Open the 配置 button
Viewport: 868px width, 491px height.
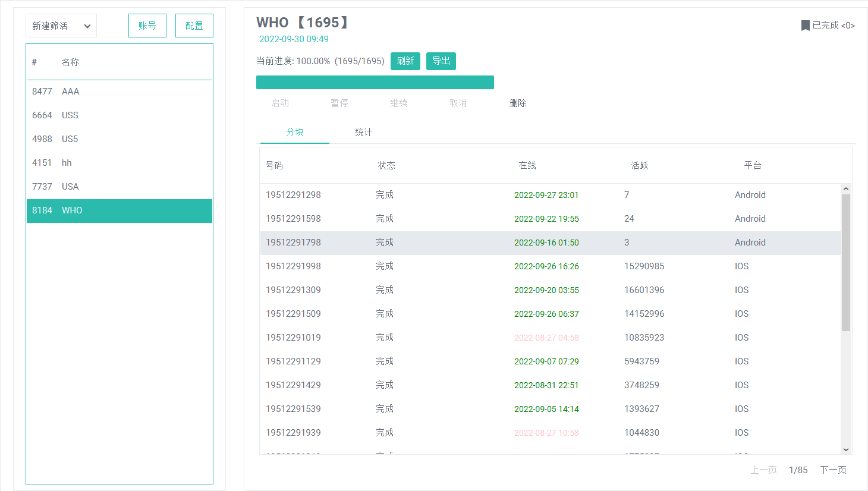click(x=194, y=26)
